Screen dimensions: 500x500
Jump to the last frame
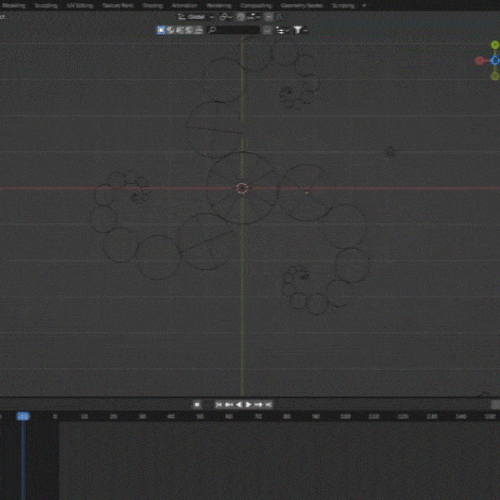point(269,405)
